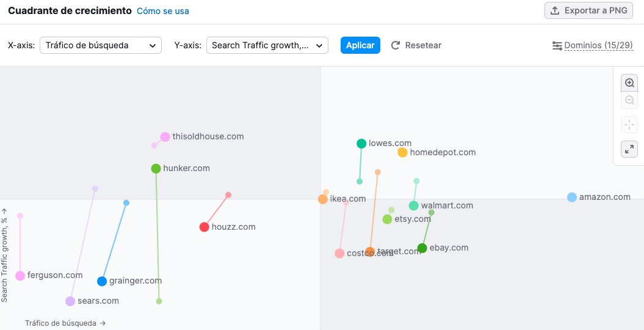Click the zoom in magnifier icon
The height and width of the screenshot is (330, 644).
tap(629, 83)
